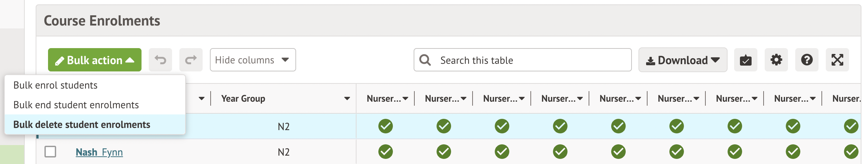Click the Year Group column header

pyautogui.click(x=243, y=98)
